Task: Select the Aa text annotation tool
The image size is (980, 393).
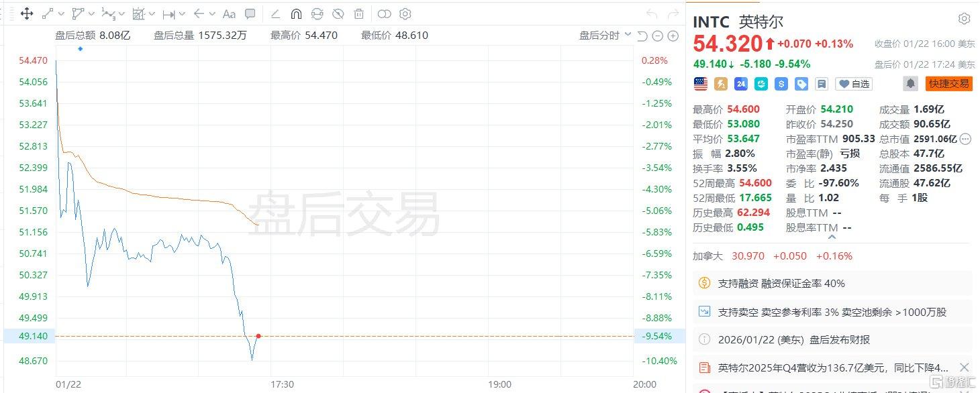Action: [x=229, y=13]
